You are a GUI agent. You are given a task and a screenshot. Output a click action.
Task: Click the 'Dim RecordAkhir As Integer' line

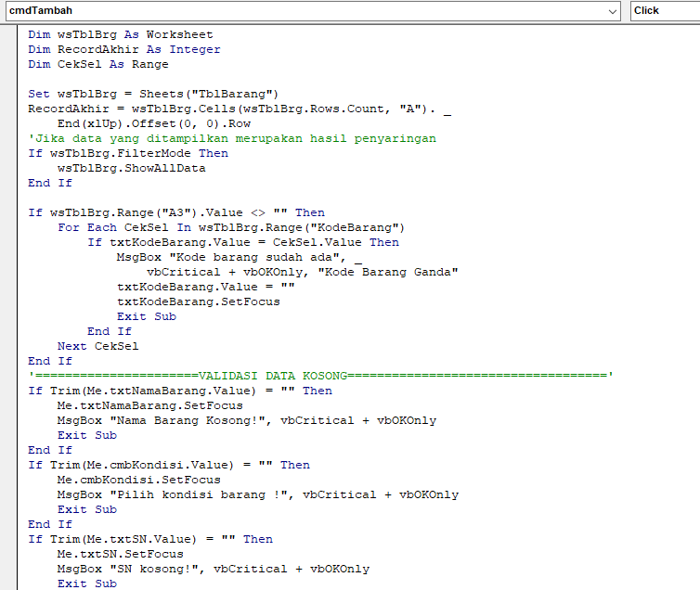(123, 49)
